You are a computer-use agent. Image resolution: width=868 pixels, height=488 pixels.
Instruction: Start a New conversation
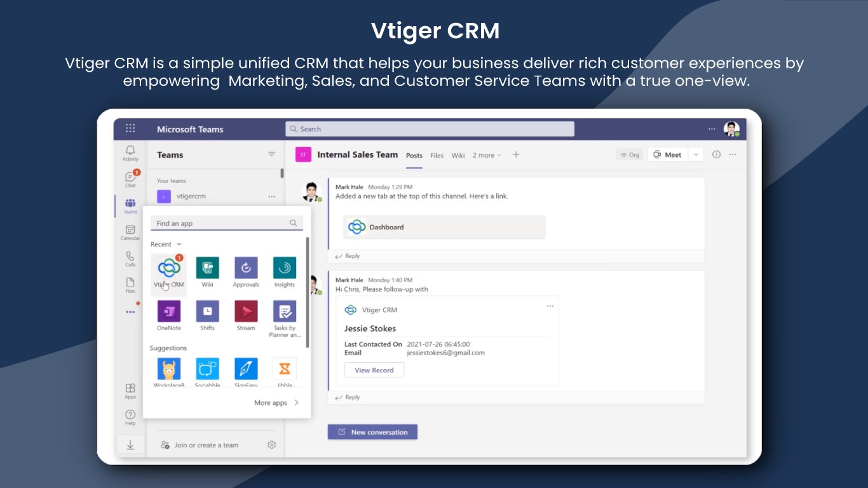(x=372, y=432)
